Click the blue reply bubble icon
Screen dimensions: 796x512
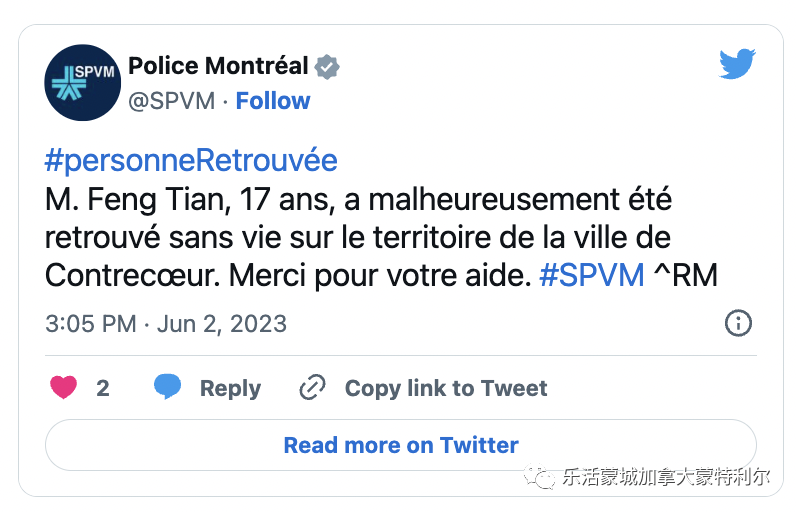pyautogui.click(x=168, y=387)
